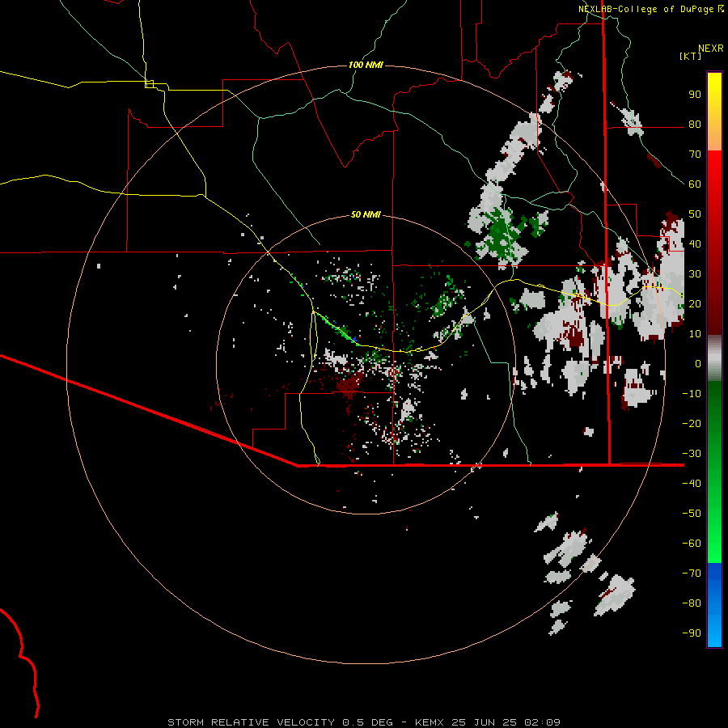Click the -20 value on the velocity scale
This screenshot has width=728, height=728.
click(x=692, y=423)
